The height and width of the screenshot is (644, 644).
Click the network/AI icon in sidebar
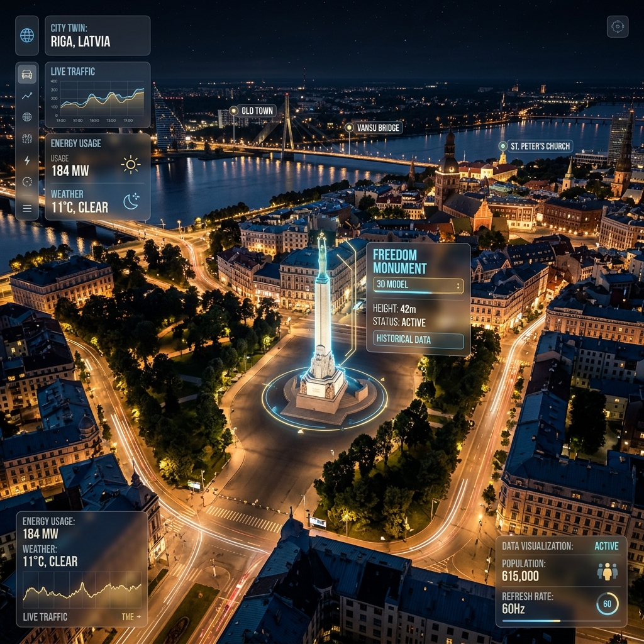pyautogui.click(x=26, y=139)
